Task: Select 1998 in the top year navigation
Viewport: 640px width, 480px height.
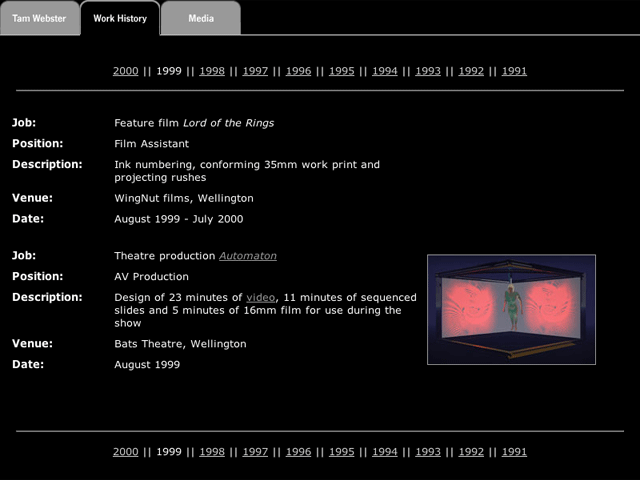Action: click(x=212, y=71)
